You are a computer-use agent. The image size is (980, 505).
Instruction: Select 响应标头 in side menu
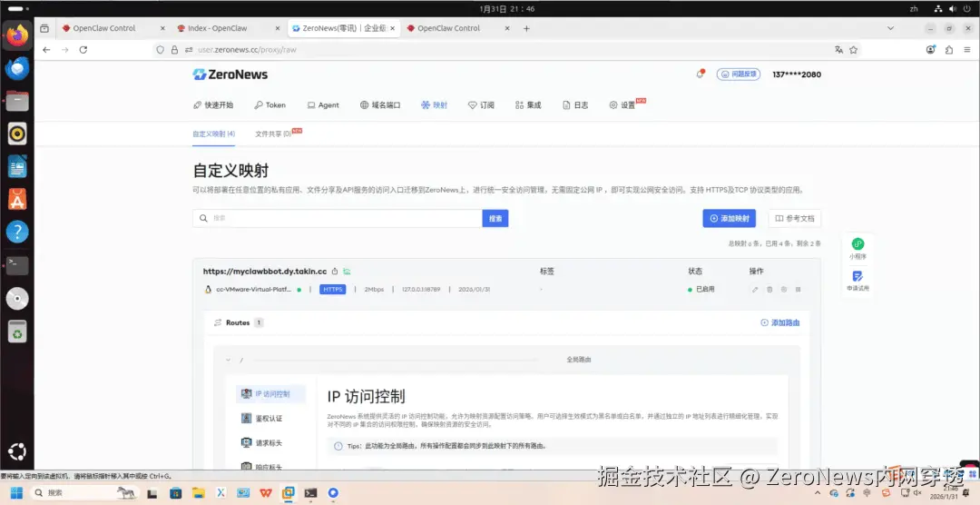click(262, 467)
